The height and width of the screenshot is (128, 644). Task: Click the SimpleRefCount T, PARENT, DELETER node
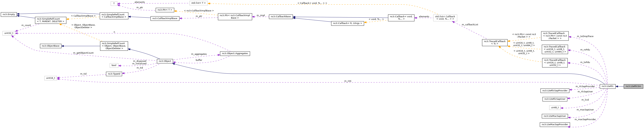point(51,20)
